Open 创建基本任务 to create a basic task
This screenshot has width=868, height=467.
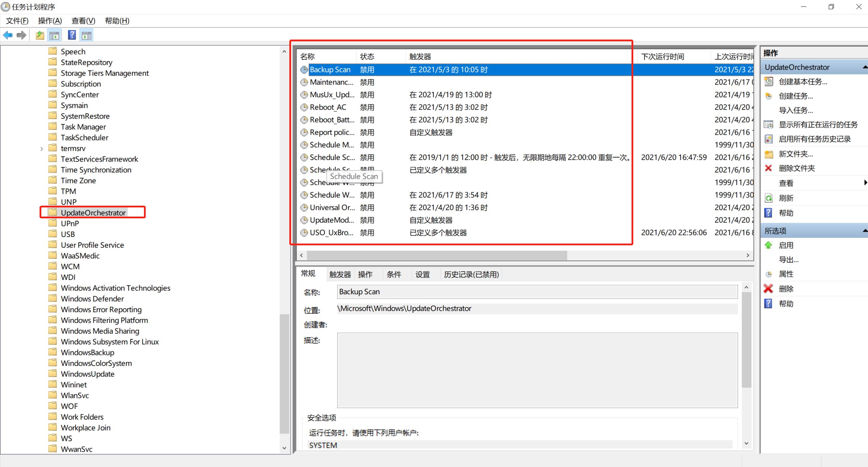(x=769, y=82)
